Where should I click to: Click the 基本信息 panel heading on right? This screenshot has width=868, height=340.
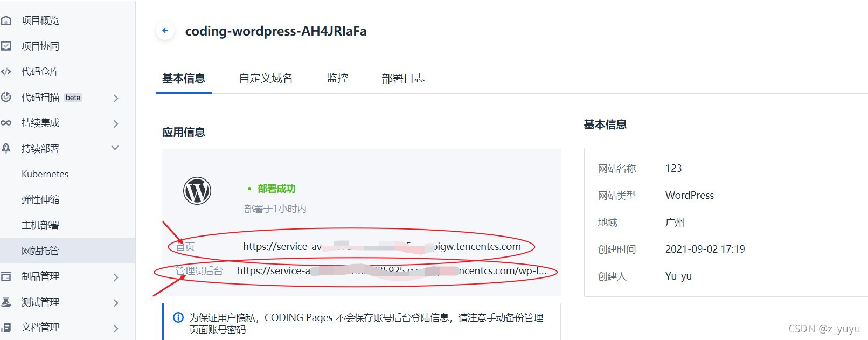[x=605, y=124]
